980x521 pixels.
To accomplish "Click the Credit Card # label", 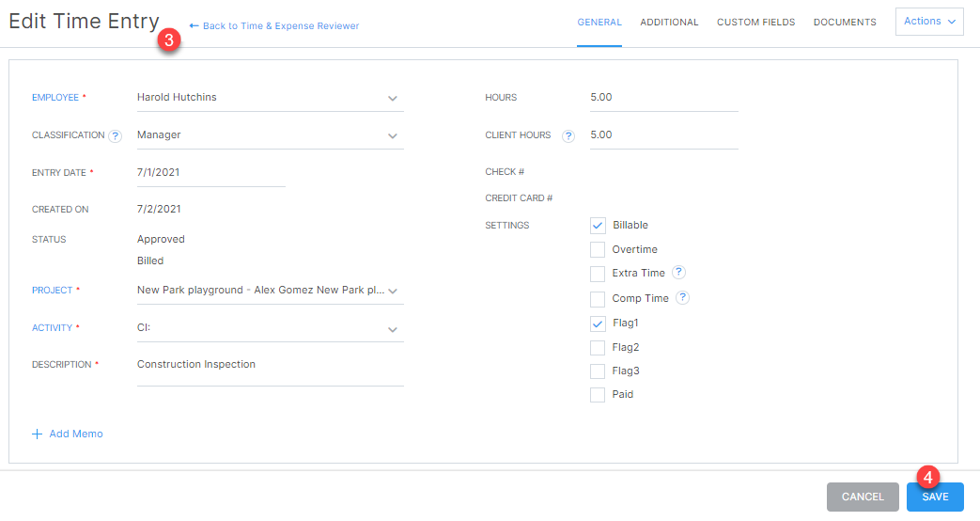I will pyautogui.click(x=519, y=198).
